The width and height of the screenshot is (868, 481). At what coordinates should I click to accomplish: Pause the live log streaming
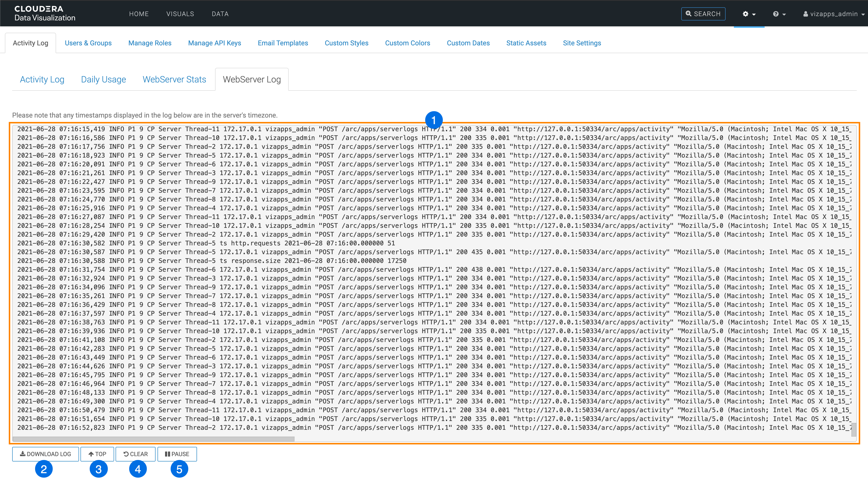pos(177,454)
